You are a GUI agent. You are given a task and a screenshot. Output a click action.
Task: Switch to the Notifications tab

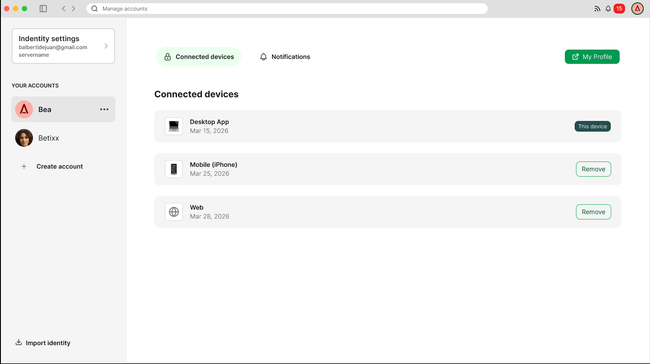[285, 57]
